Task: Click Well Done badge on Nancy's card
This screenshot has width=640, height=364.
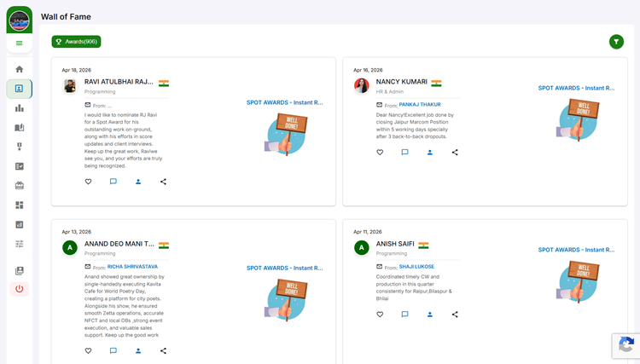Action: pos(578,120)
